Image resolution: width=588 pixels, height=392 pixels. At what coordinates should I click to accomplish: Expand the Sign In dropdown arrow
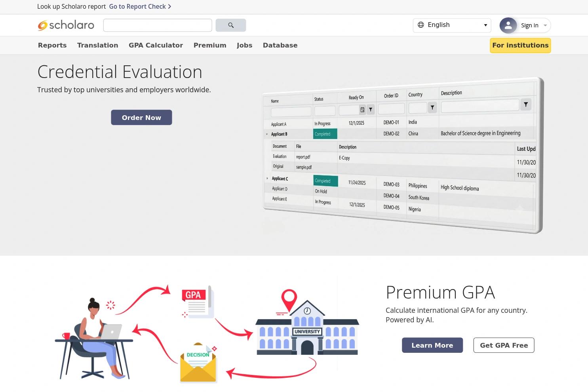tap(545, 25)
